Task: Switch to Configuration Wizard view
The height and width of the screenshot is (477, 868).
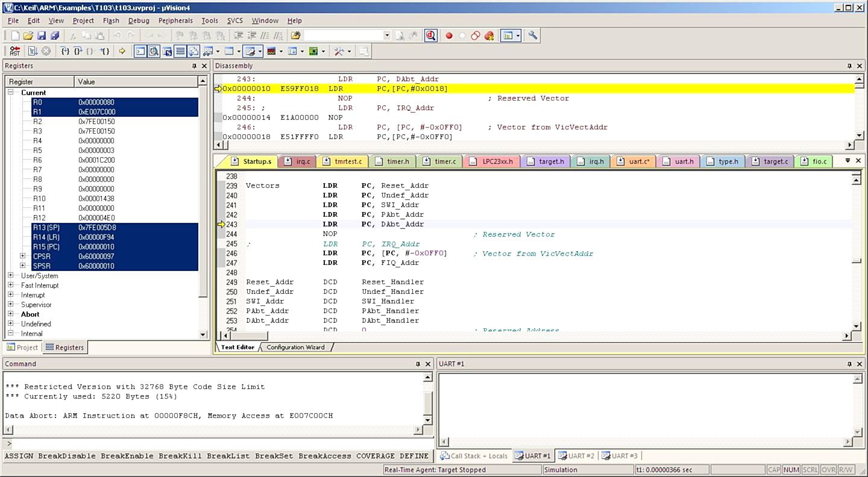Action: (x=295, y=347)
